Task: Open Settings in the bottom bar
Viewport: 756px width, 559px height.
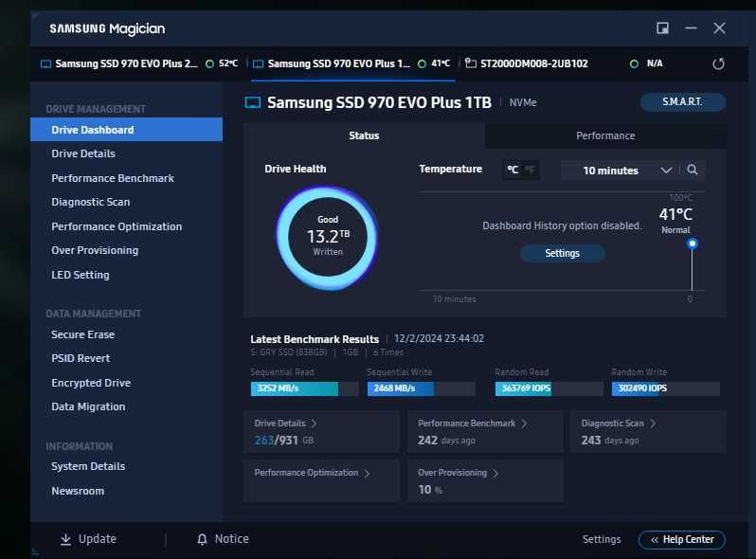Action: coord(602,539)
